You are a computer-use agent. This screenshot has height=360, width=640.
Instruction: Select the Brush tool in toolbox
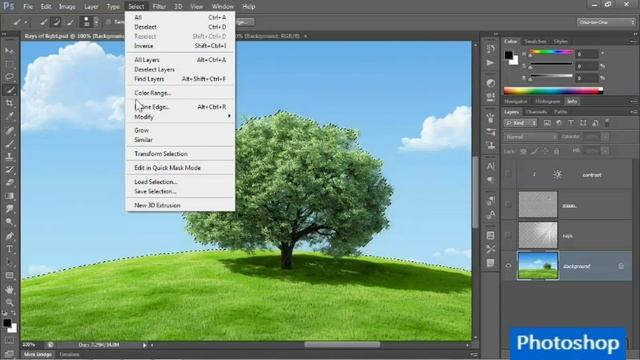(9, 143)
